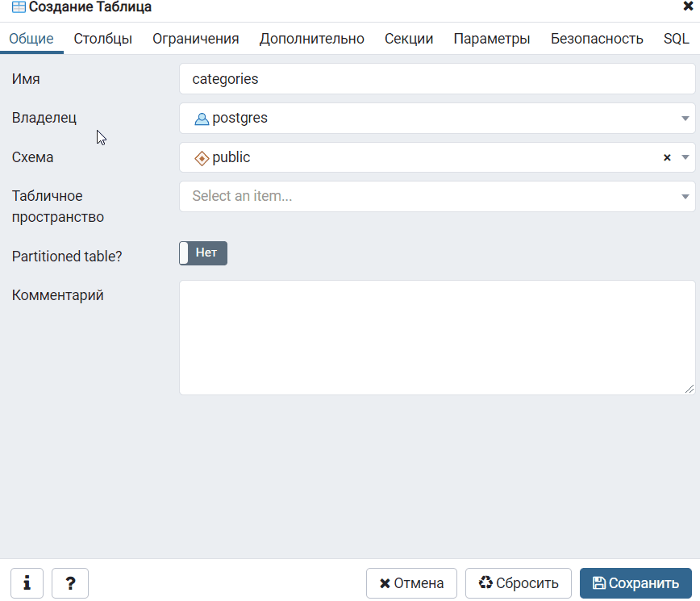Expand the Схема dropdown arrow
Screen dimensions: 700x601
pos(685,158)
